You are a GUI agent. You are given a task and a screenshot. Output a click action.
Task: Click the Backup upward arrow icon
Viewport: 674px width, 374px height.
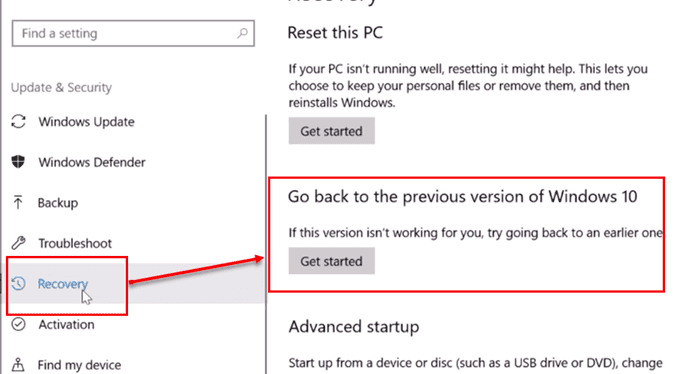click(x=18, y=202)
